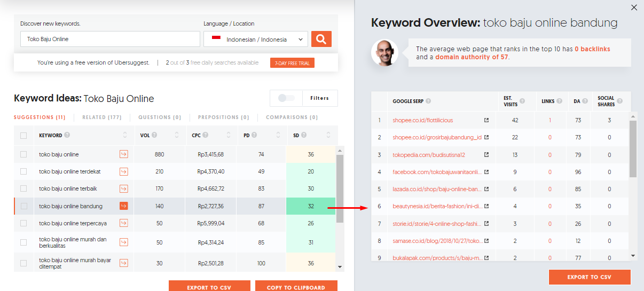Switch to SUGGESTIONS (11) tab

tap(40, 117)
